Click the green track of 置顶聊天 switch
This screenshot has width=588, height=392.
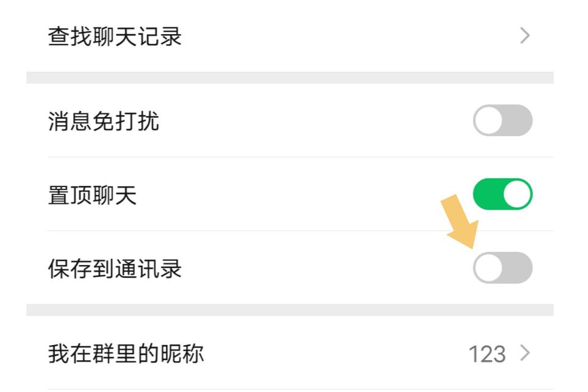tap(487, 194)
